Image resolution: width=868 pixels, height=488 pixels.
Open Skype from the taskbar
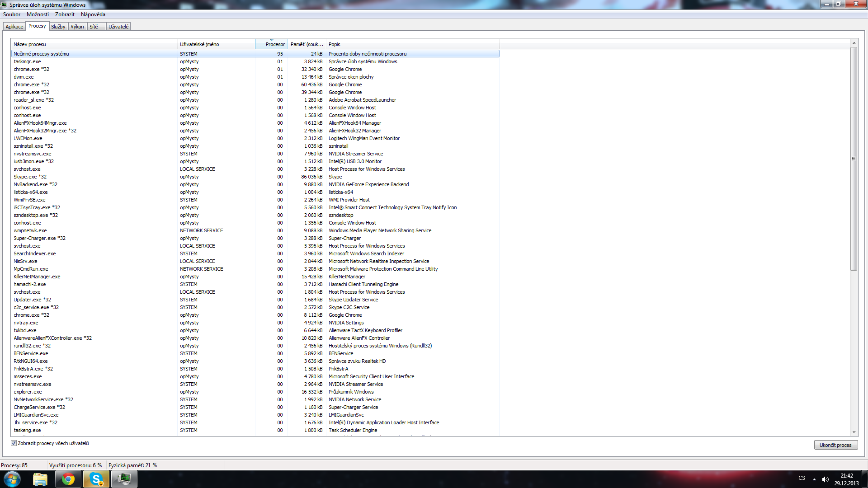coord(96,479)
